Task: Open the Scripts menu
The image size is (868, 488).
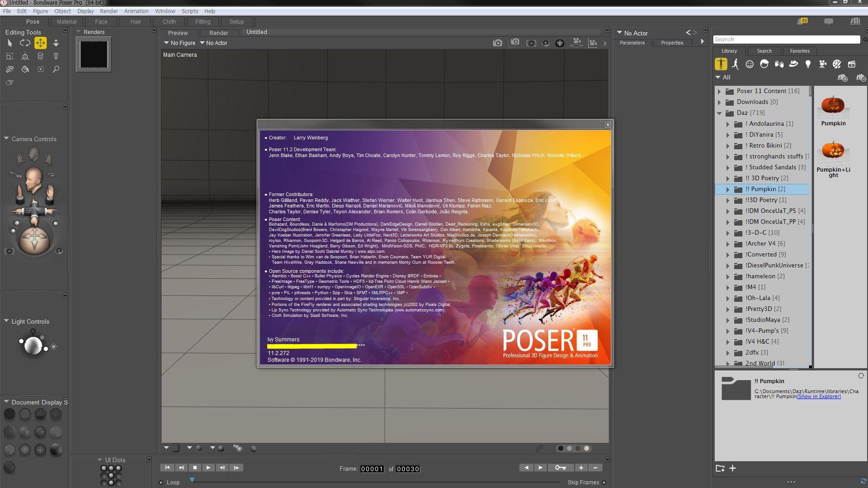Action: pyautogui.click(x=190, y=11)
